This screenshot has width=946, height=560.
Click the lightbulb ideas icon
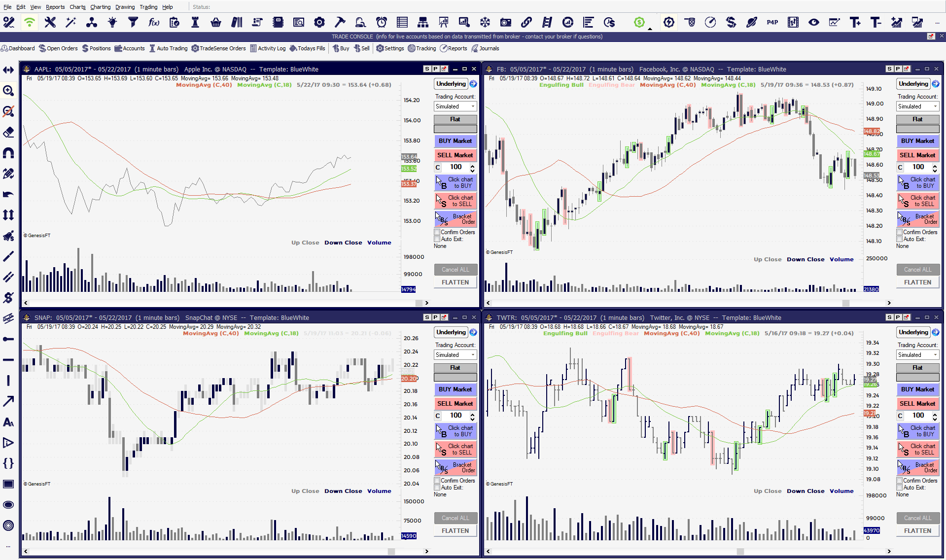coord(112,22)
